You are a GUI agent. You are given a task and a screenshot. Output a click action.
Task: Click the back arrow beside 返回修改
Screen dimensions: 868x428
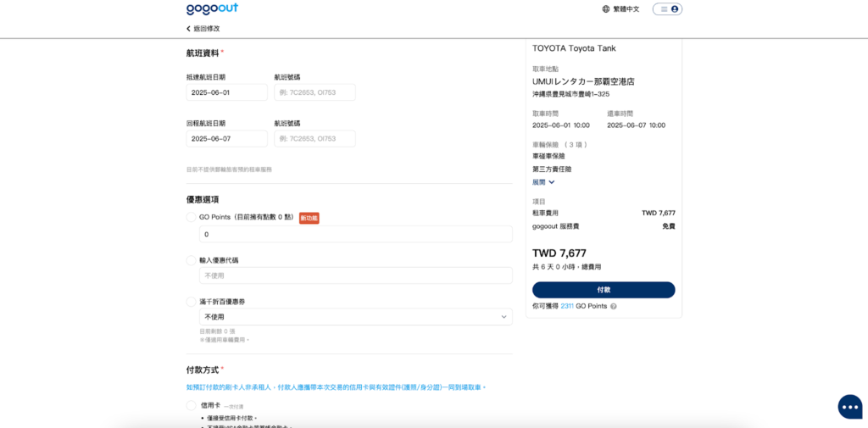[x=189, y=28]
